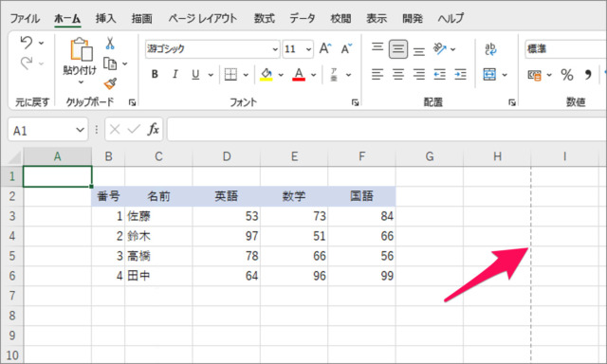Open the Insert Function fx dialog
The image size is (607, 364).
pyautogui.click(x=154, y=129)
